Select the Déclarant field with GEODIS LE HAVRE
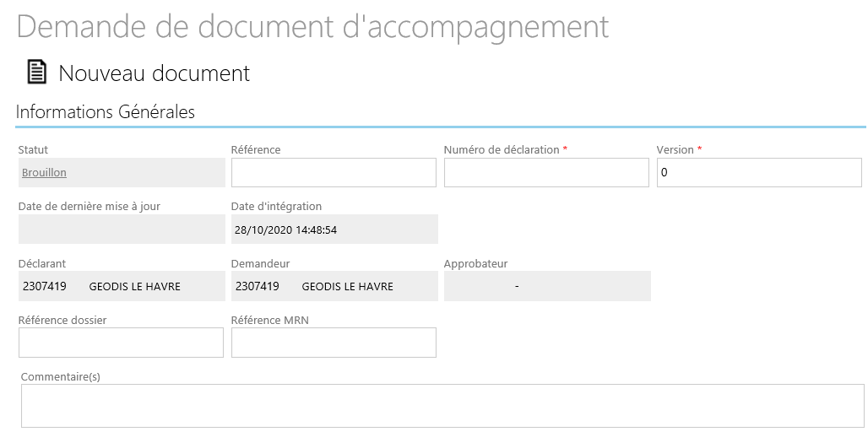 click(122, 286)
